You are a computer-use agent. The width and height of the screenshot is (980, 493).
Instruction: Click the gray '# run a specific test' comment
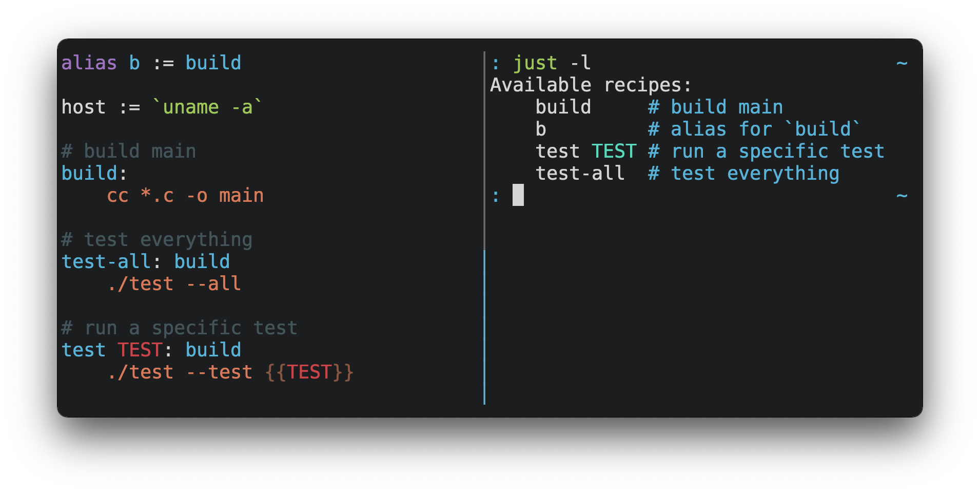[x=179, y=328]
